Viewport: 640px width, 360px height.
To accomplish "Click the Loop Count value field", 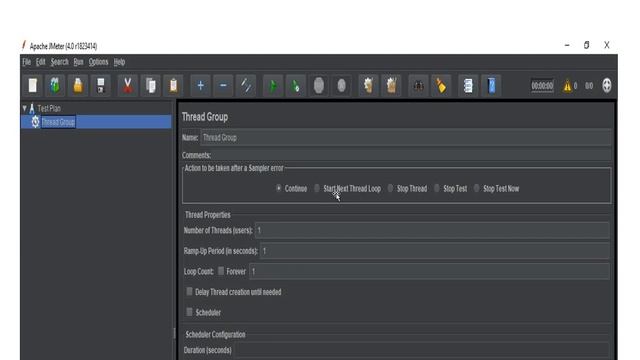I will 429,271.
